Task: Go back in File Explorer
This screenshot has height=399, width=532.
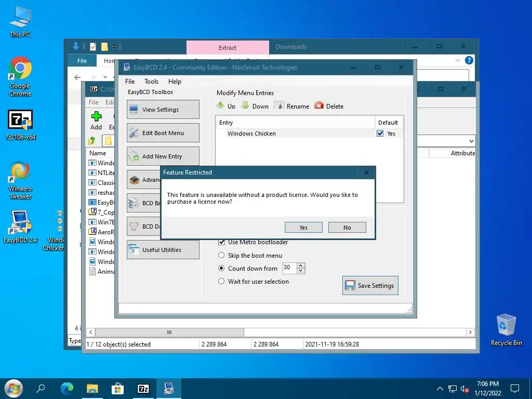Action: coord(77,77)
